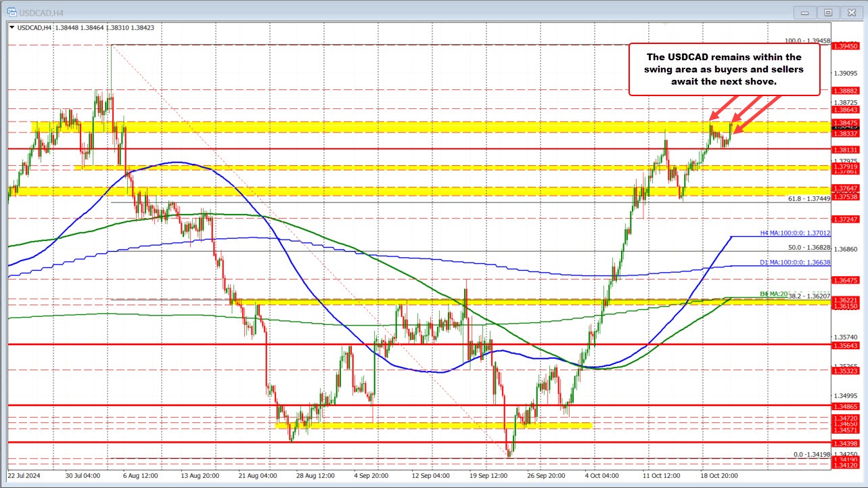Select the H4 MA:100:0:0: 1.37012 label

tap(794, 233)
